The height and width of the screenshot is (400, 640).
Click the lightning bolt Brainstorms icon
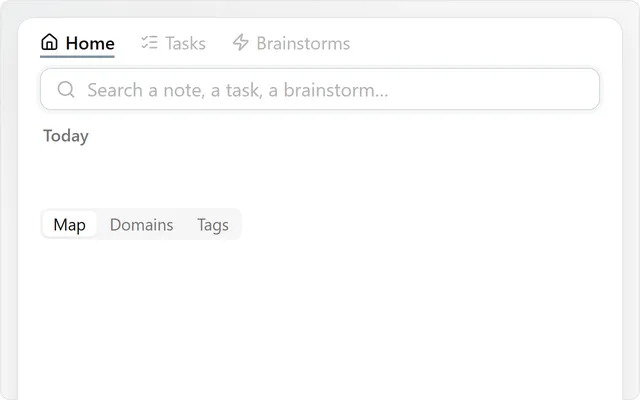240,42
